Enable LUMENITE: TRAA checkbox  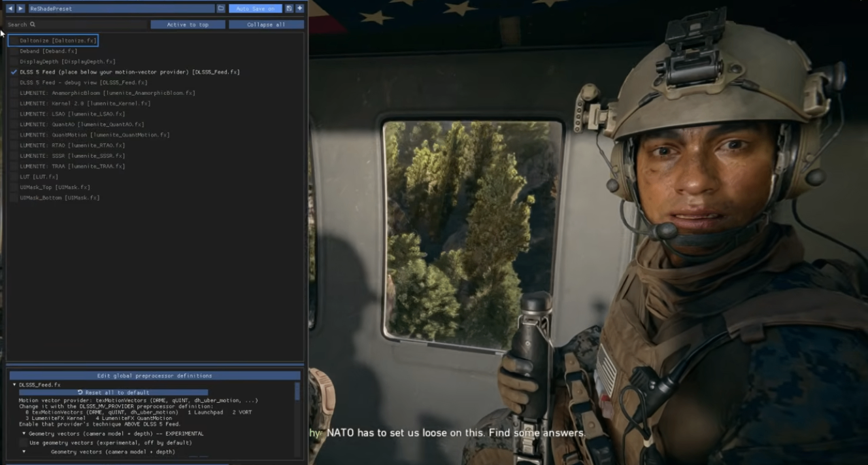[x=14, y=166]
